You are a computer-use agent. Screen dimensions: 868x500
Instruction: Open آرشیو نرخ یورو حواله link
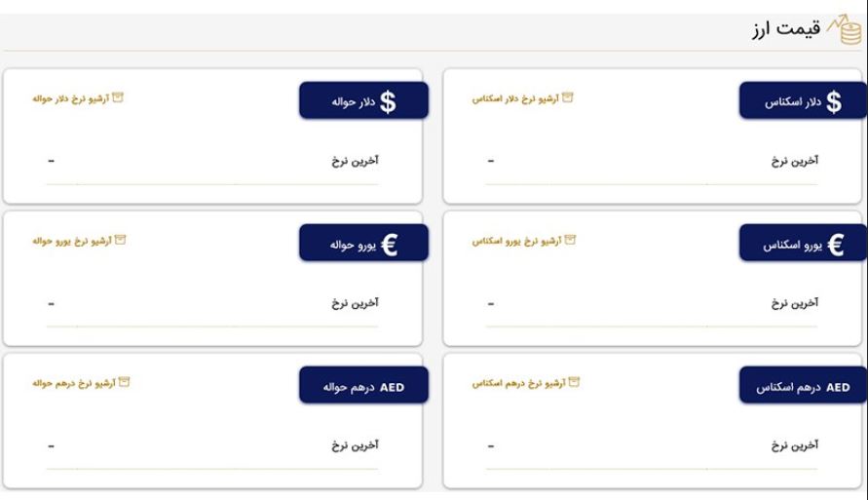coord(72,241)
